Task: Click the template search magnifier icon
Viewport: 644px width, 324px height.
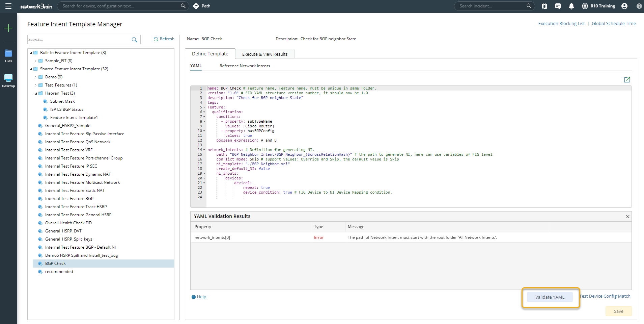Action: tap(134, 40)
